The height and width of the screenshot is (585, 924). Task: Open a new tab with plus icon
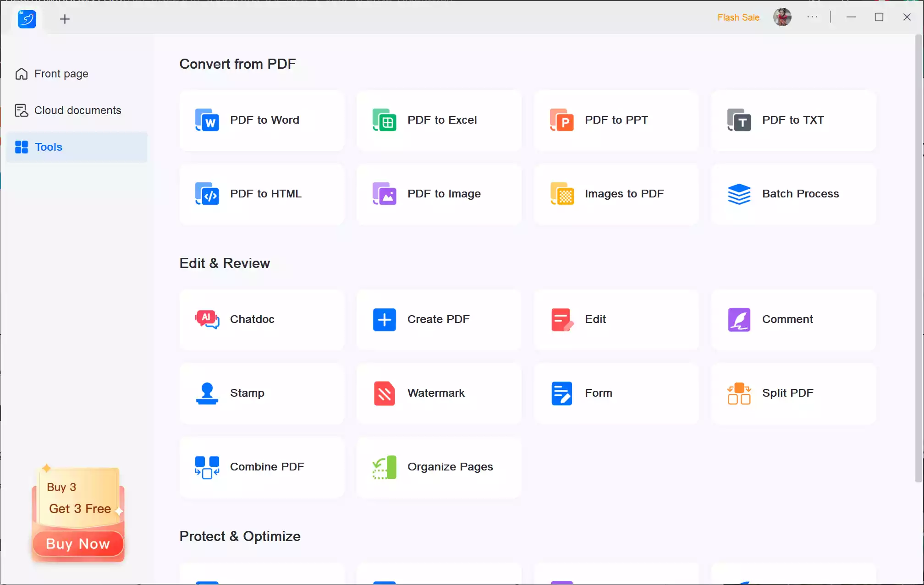click(65, 19)
